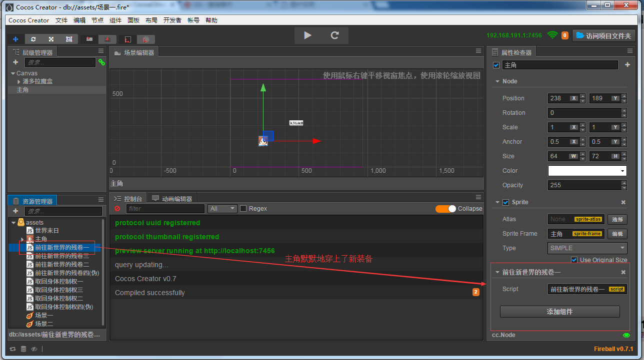Select the Rotate transform tool
Screen dimensions: 644x360
click(x=33, y=39)
